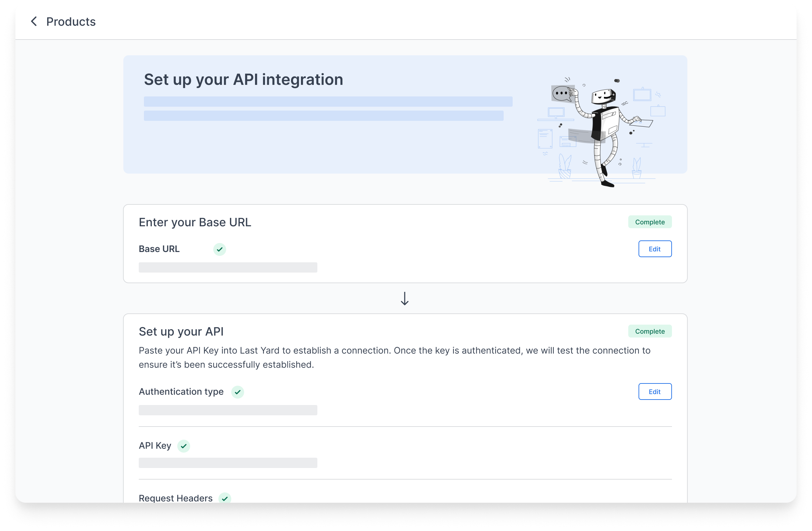Click the Authentication type value field

tap(227, 410)
